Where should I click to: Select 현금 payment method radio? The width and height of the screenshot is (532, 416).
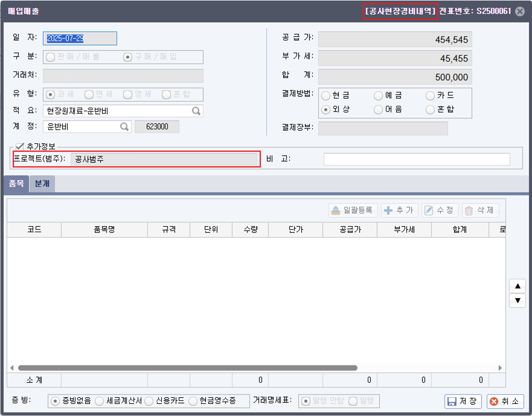click(326, 96)
